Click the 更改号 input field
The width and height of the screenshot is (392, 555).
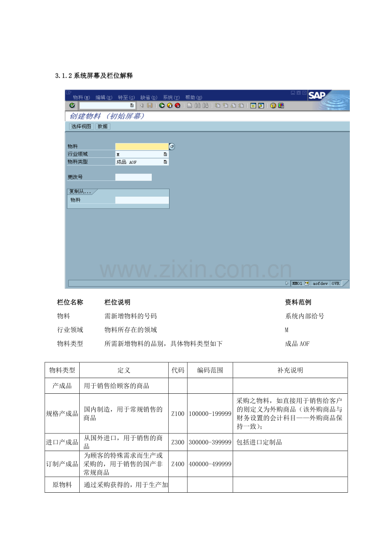point(133,177)
